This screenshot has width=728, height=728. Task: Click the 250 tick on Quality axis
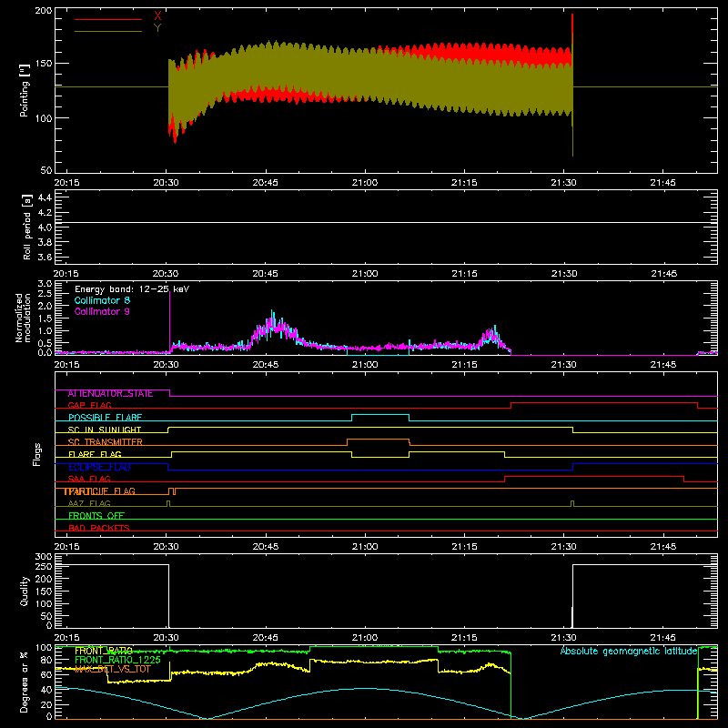point(43,566)
